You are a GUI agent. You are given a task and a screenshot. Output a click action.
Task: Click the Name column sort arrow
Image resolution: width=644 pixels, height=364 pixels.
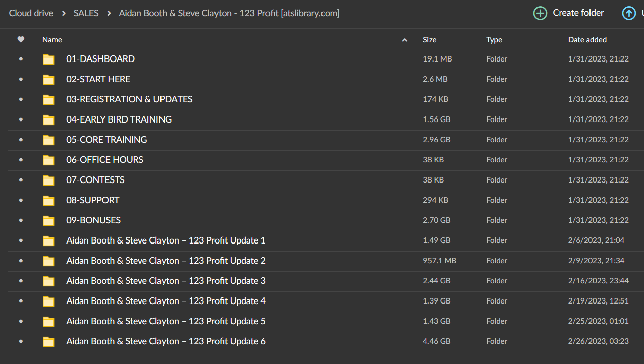tap(404, 40)
